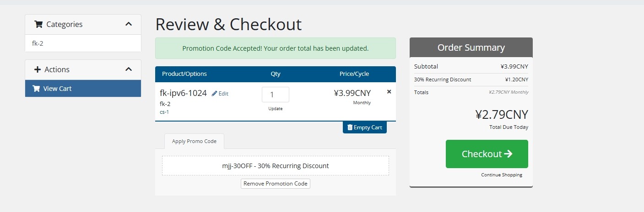
Task: Click the Edit link next to fk-ipv6-1024
Action: pyautogui.click(x=223, y=94)
